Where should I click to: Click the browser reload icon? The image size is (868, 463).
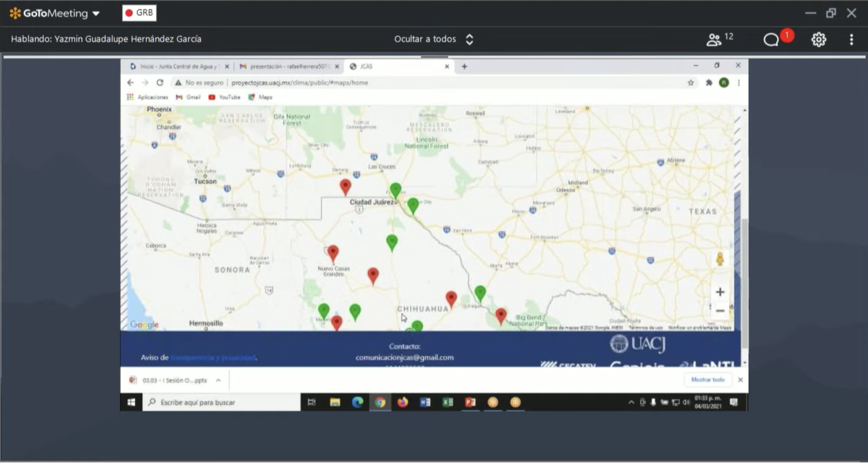[160, 82]
